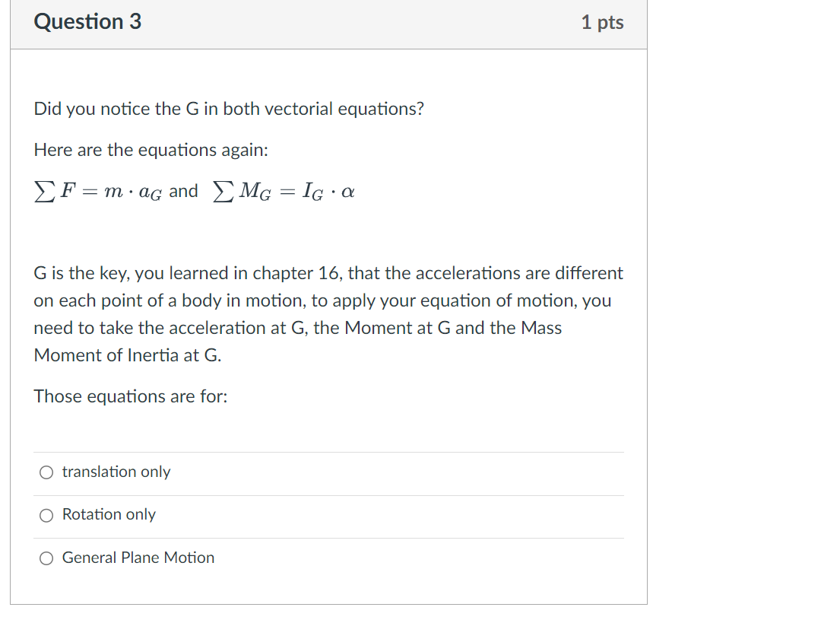
Task: Select the Rotation only radio button
Action: (46, 516)
